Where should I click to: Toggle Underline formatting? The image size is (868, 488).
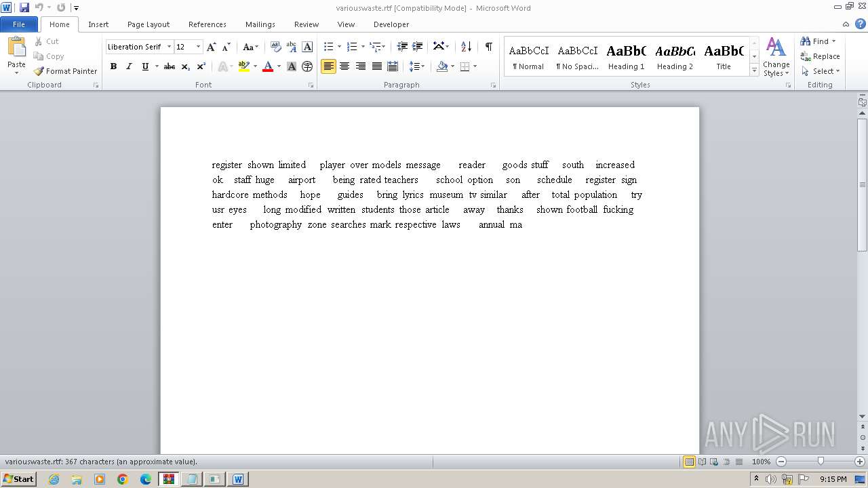point(144,66)
